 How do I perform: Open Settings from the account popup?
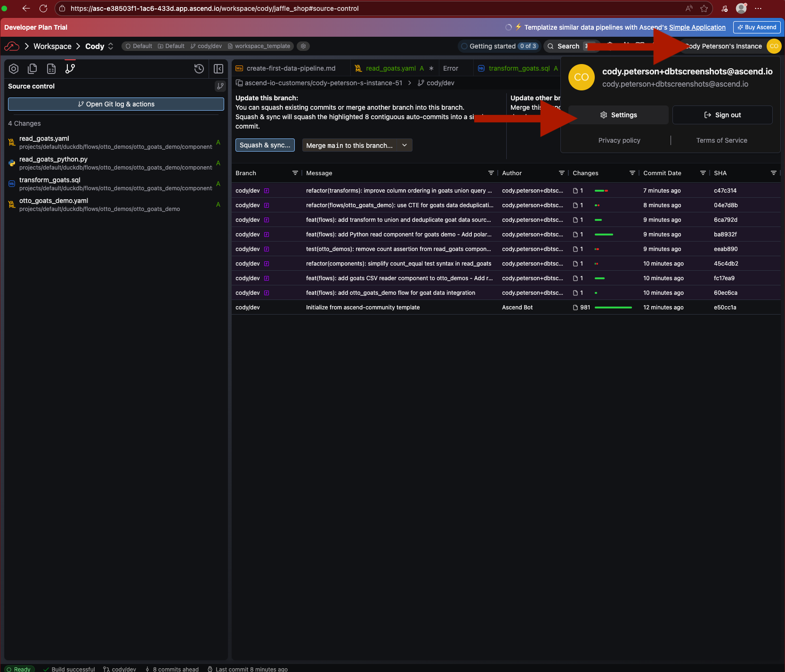618,115
